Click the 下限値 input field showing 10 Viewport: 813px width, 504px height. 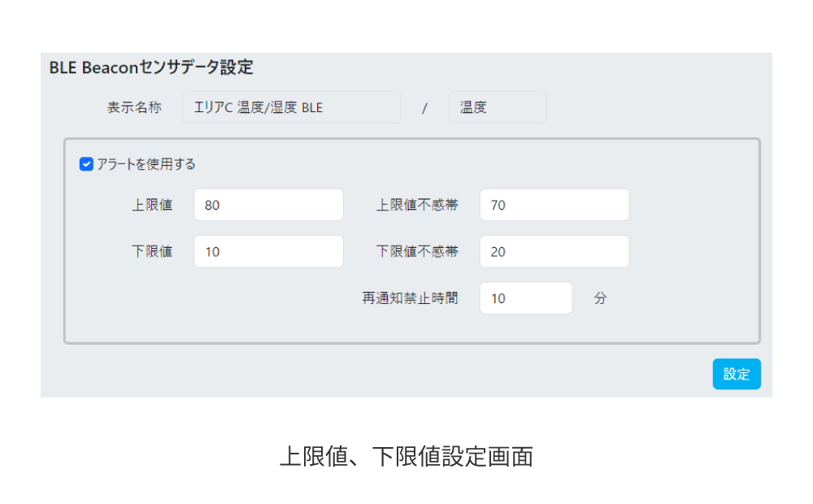(x=268, y=251)
